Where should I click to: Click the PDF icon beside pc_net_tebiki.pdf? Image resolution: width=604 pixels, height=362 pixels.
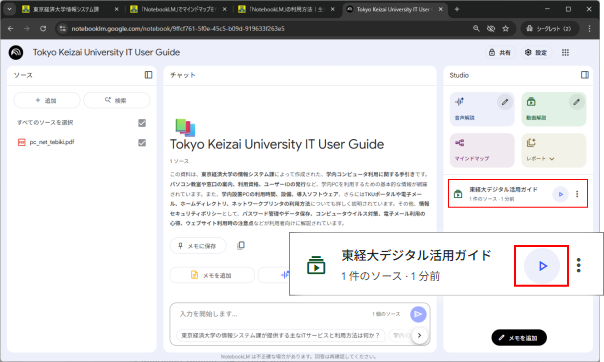pyautogui.click(x=22, y=142)
